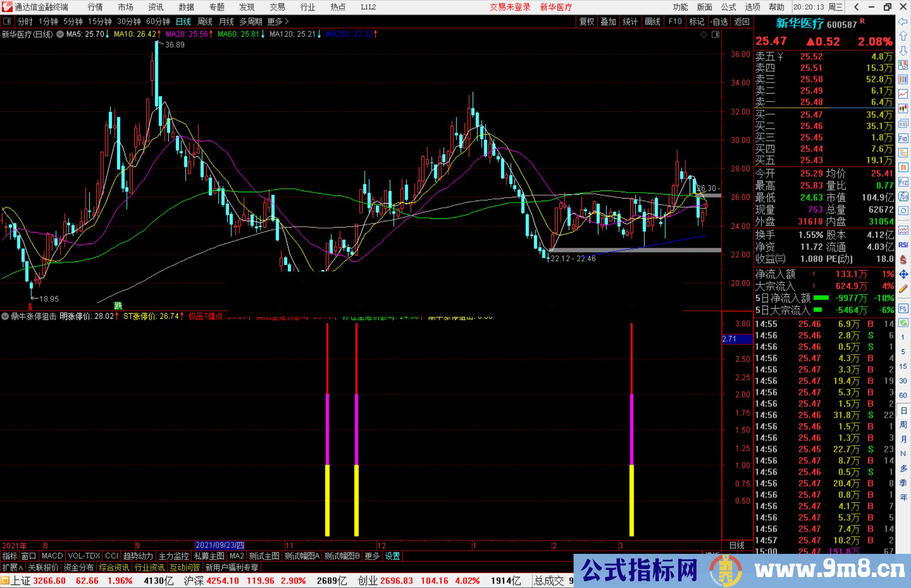Open the 公式 formula menu button
Image resolution: width=911 pixels, height=588 pixels.
[x=729, y=7]
